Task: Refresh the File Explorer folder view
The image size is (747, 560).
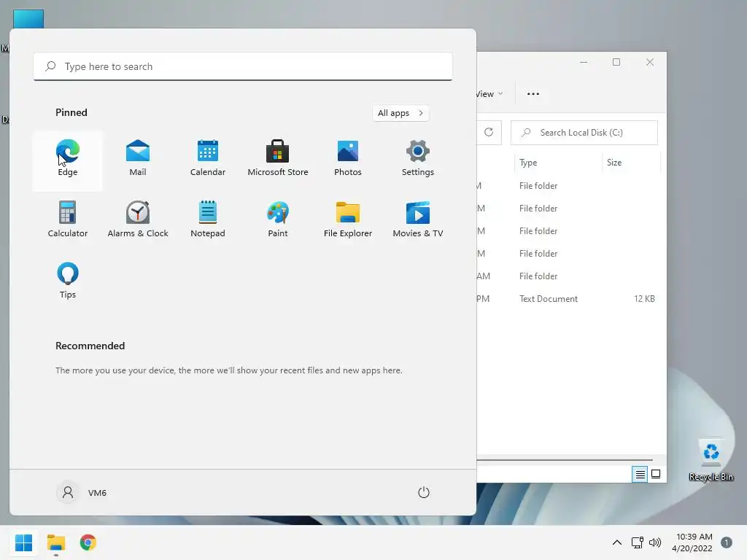Action: click(489, 133)
